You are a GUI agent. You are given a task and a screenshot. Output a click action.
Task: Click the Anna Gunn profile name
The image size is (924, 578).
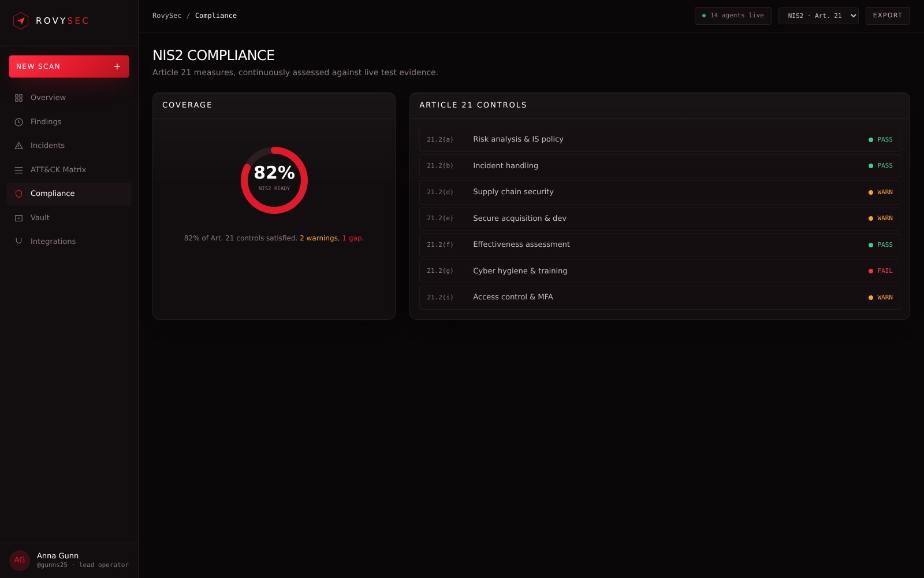tap(58, 556)
